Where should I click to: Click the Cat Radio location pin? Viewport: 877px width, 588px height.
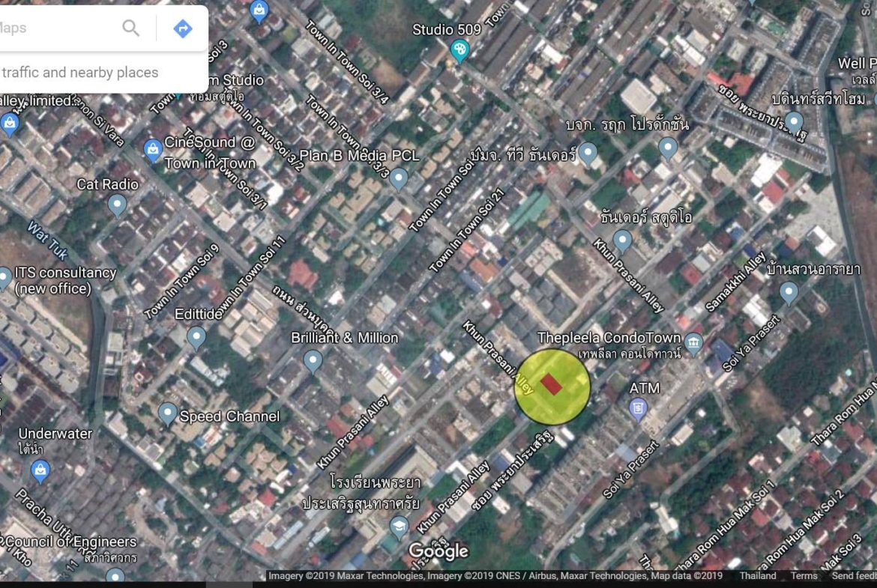tap(117, 204)
